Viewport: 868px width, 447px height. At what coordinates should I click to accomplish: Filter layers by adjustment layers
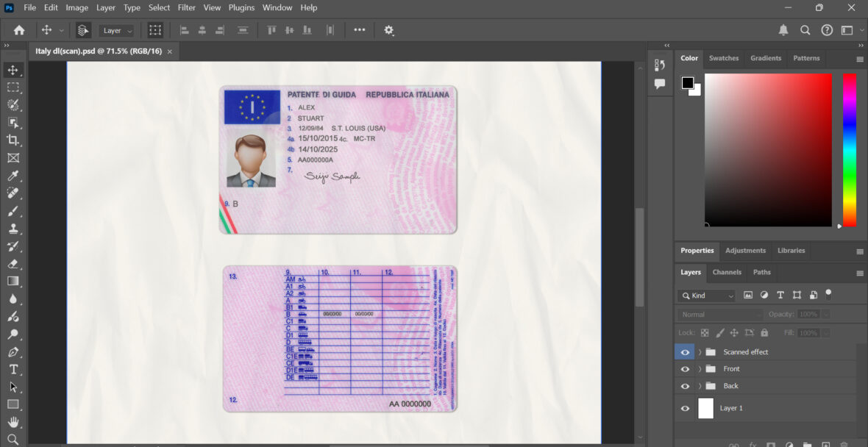(x=764, y=295)
